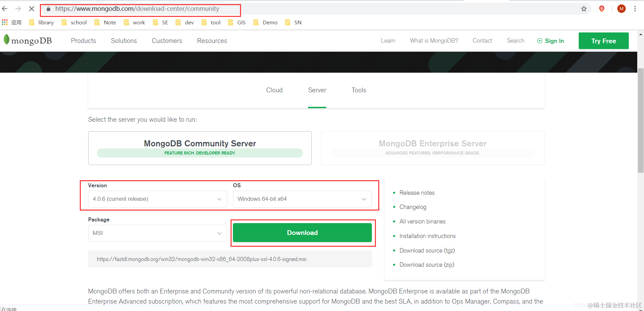
Task: Open the SE bookmark folder
Action: click(160, 22)
